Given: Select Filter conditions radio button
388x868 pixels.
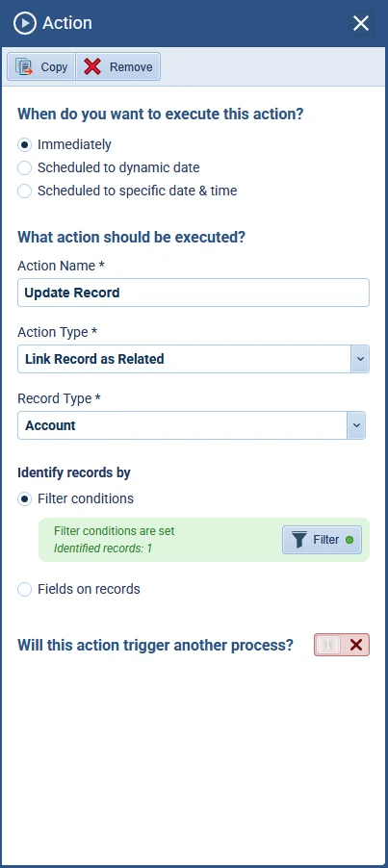Looking at the screenshot, I should pos(24,498).
